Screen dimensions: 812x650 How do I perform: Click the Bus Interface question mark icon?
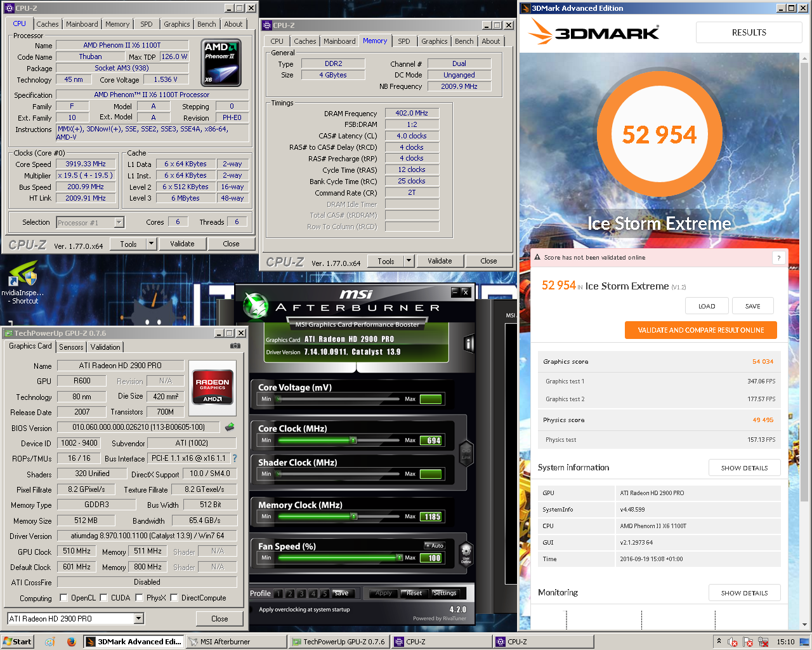(235, 458)
